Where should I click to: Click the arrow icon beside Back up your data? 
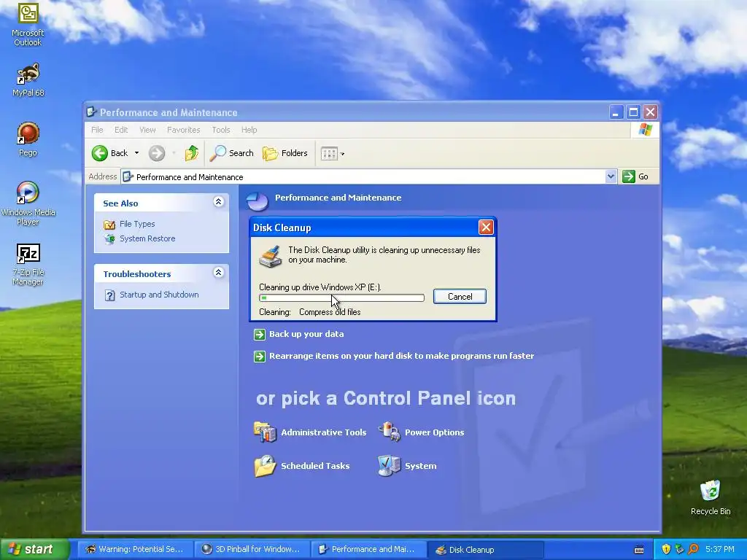260,335
